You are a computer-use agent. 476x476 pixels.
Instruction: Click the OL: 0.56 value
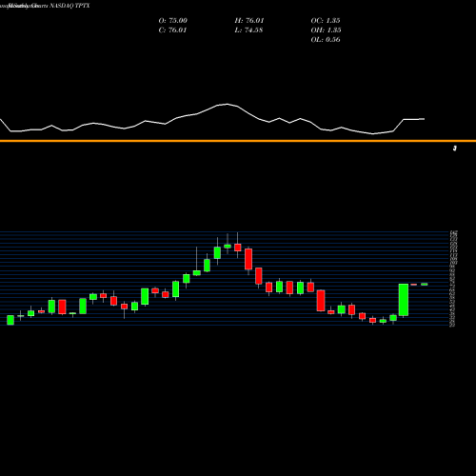click(x=326, y=40)
